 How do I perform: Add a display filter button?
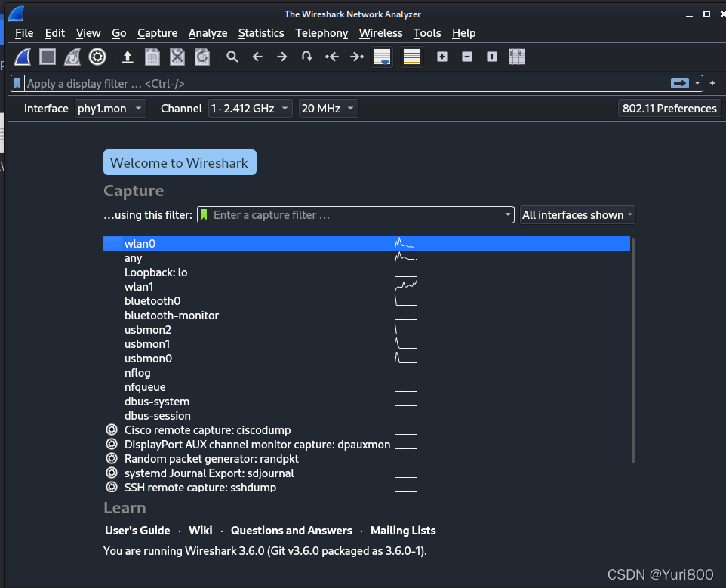(x=712, y=83)
